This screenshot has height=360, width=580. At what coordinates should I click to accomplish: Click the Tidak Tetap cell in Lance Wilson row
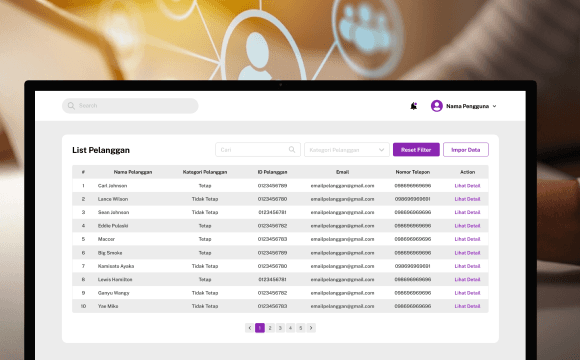click(205, 199)
